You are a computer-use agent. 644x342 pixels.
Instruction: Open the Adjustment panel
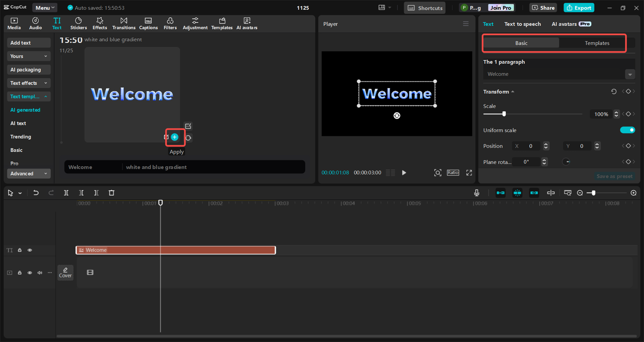click(x=195, y=23)
